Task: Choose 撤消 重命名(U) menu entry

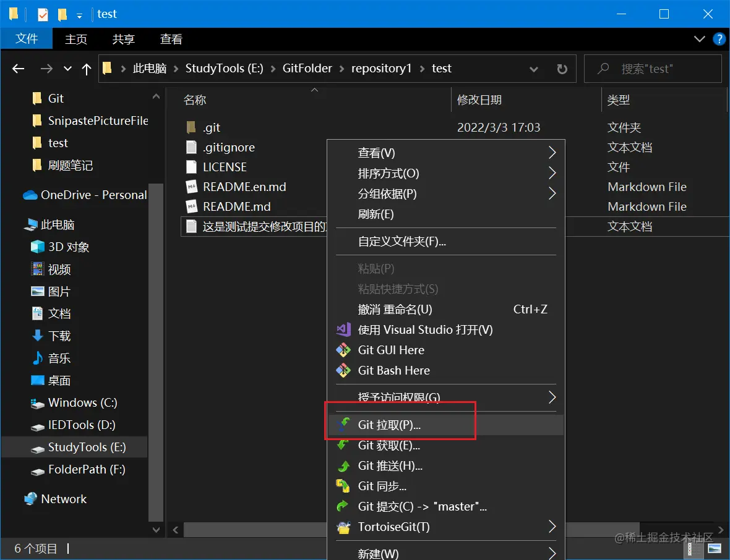Action: point(446,309)
